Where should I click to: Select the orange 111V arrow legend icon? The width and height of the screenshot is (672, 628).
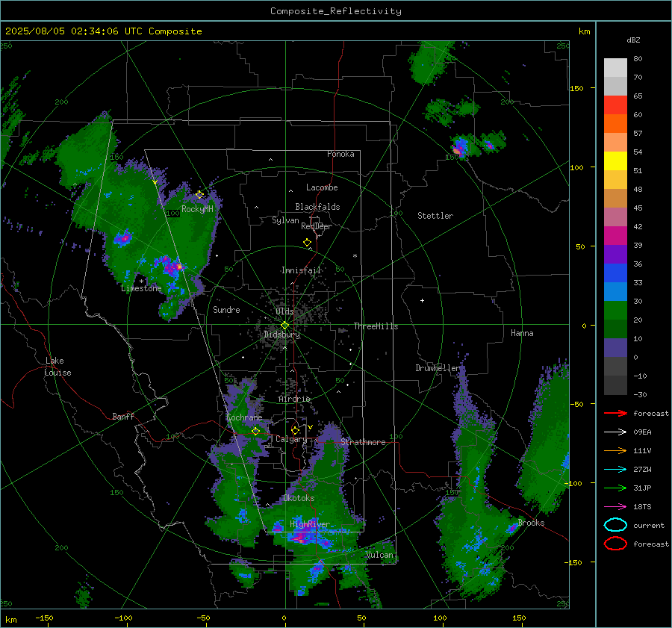pos(615,450)
